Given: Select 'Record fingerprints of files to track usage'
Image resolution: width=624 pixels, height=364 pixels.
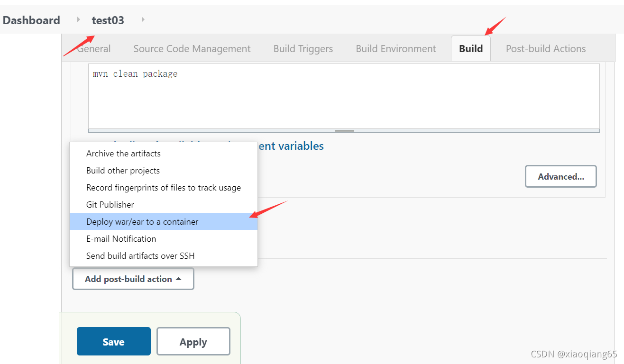Looking at the screenshot, I should (x=163, y=187).
